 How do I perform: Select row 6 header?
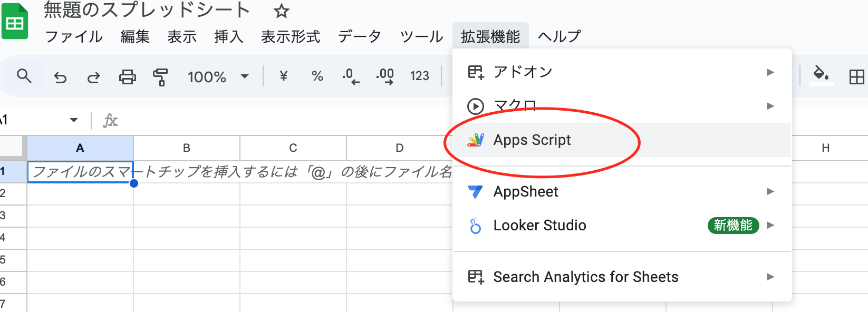point(13,282)
